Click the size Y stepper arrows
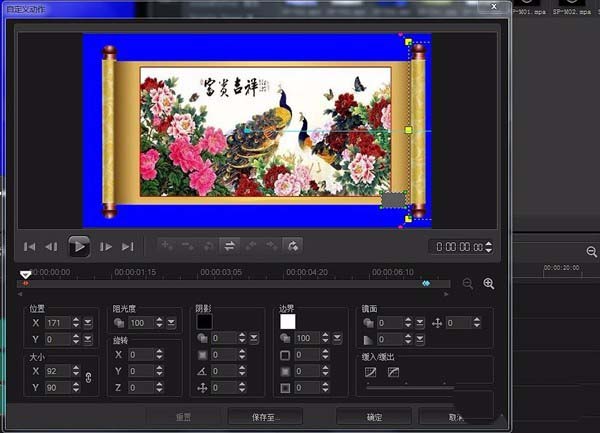 [x=76, y=387]
